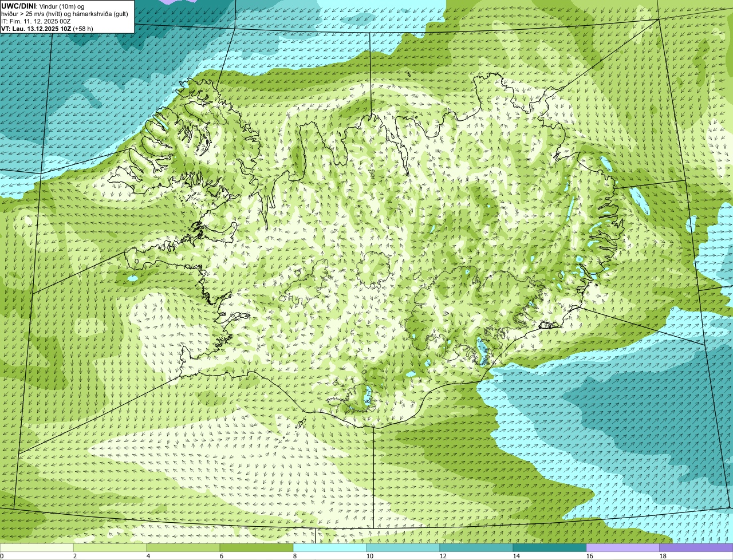Click the 2–4 m/s light green swatch
This screenshot has height=560, width=733.
tap(110, 547)
